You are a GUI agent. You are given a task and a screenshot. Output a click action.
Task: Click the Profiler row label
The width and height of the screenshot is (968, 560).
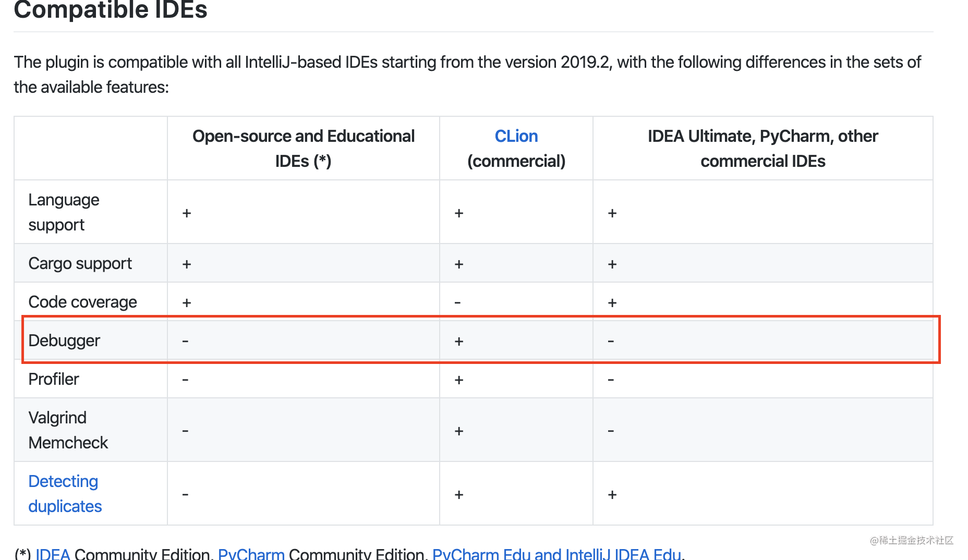tap(54, 379)
